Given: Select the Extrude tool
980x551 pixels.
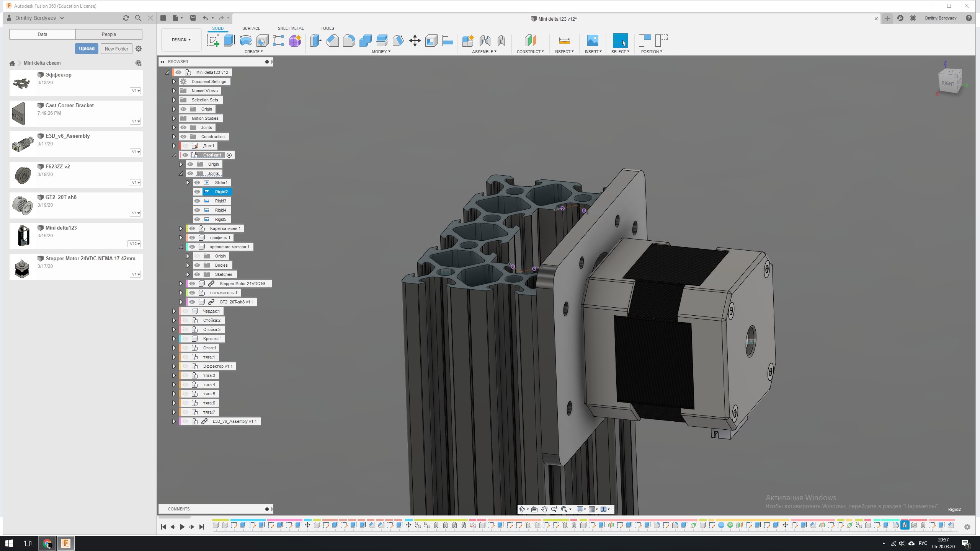Looking at the screenshot, I should click(229, 41).
